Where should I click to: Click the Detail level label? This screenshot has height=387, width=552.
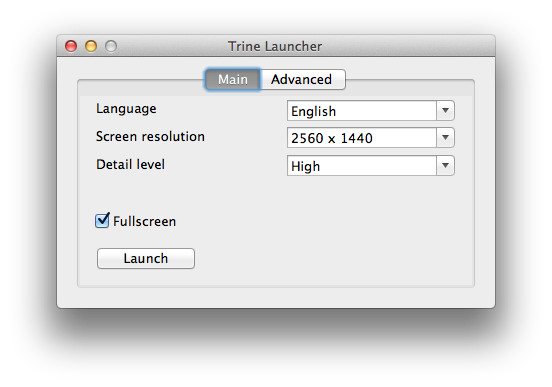tap(130, 164)
